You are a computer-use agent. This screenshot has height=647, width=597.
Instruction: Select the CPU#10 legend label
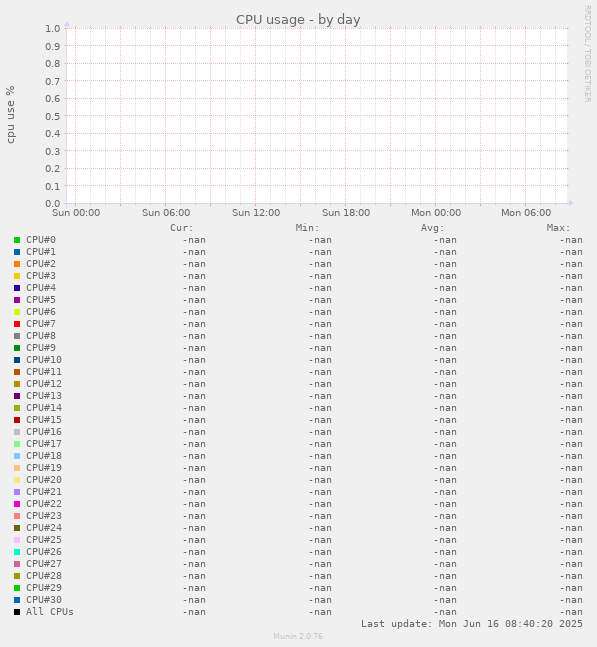point(44,360)
